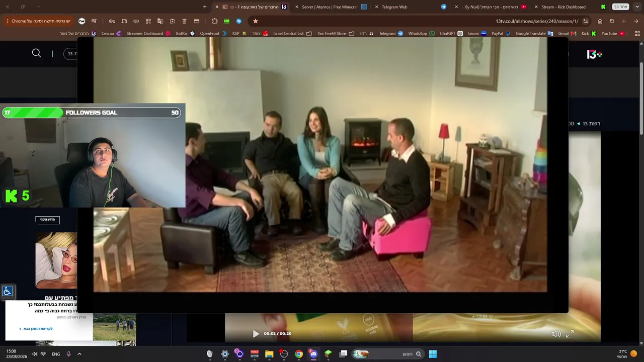This screenshot has height=362, width=644.
Task: Click the מידע נוסף button
Action: click(x=47, y=220)
